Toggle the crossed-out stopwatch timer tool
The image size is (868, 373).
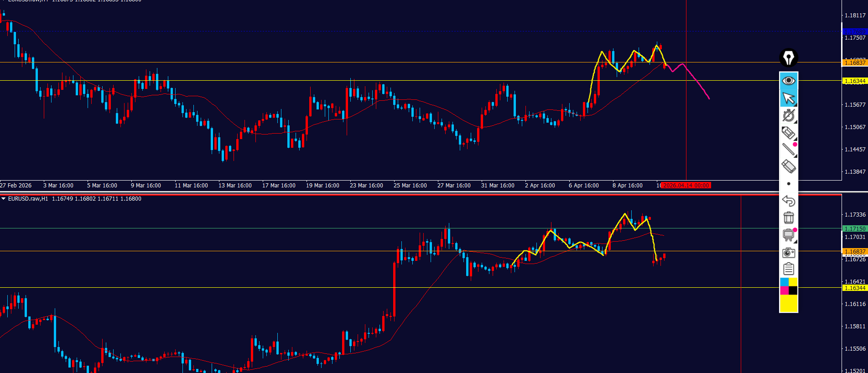pyautogui.click(x=788, y=115)
